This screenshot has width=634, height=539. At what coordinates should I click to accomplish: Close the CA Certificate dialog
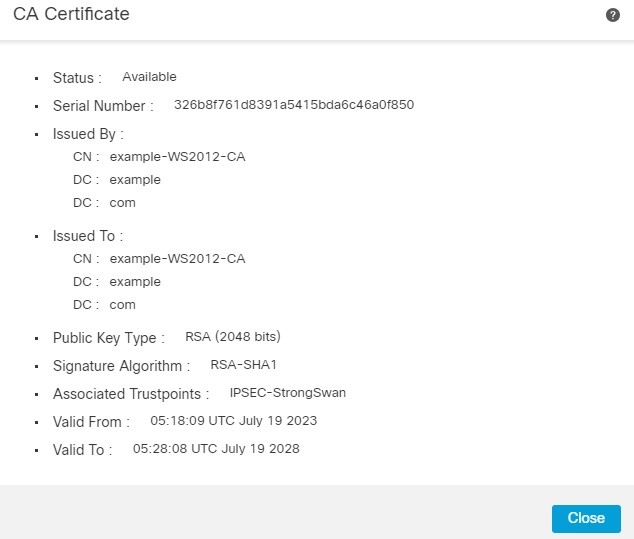(x=586, y=518)
